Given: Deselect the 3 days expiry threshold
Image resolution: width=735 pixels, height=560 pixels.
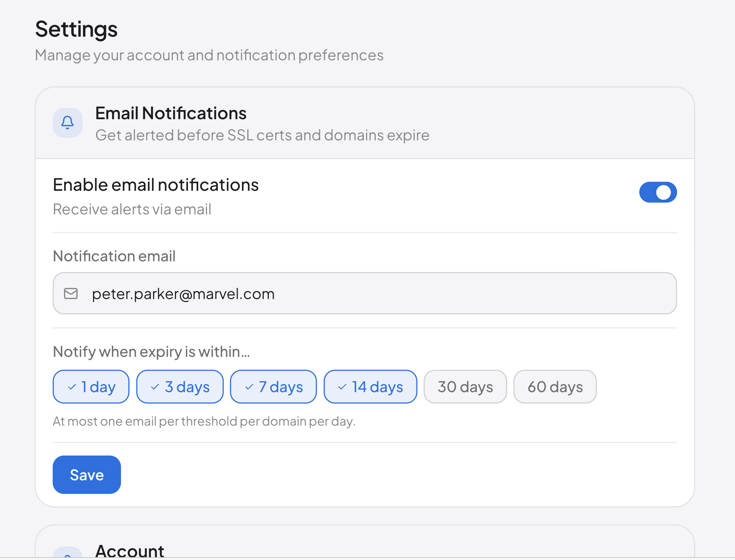Looking at the screenshot, I should [x=180, y=386].
